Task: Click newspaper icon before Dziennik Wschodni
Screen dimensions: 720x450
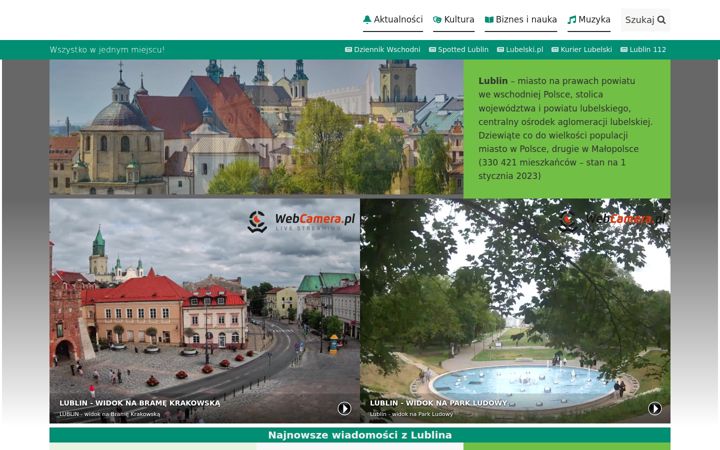Action: pos(349,50)
